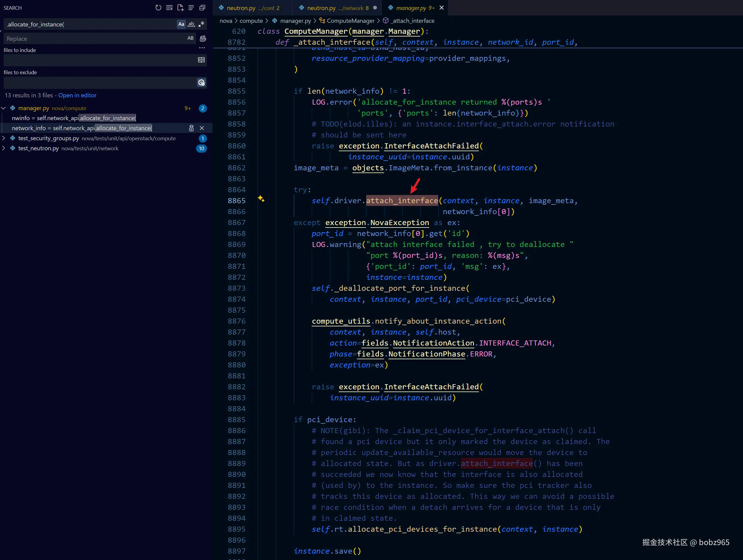
Task: Dismiss the network_info search result
Action: [x=202, y=128]
